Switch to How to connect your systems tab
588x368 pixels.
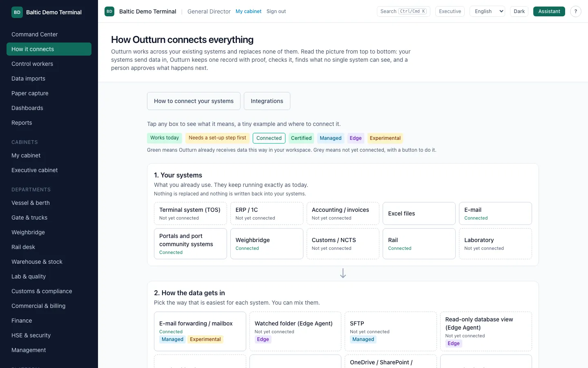pyautogui.click(x=194, y=101)
